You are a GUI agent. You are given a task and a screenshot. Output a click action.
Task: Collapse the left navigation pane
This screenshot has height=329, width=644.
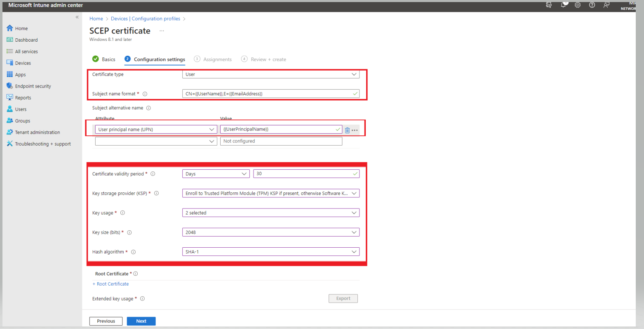pos(77,17)
